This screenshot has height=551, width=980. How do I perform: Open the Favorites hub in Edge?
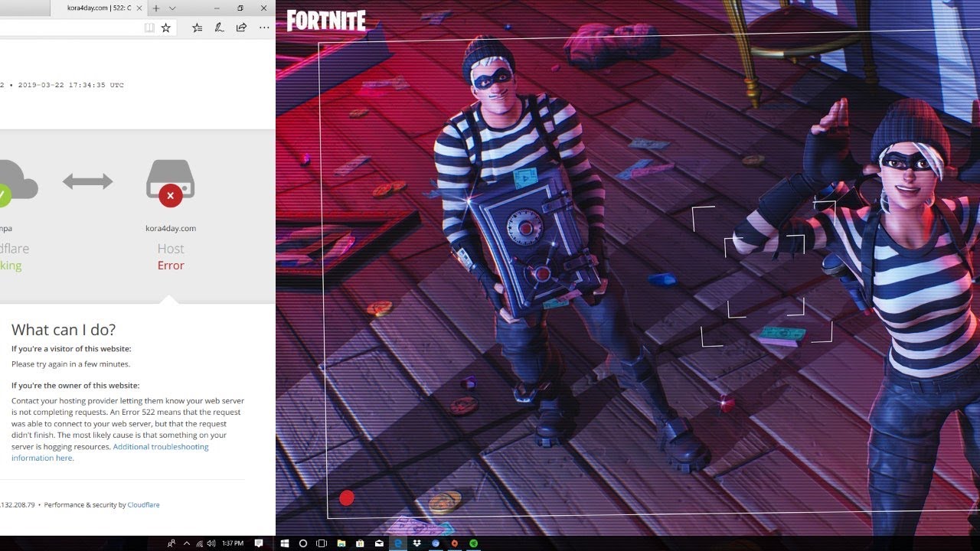tap(198, 28)
